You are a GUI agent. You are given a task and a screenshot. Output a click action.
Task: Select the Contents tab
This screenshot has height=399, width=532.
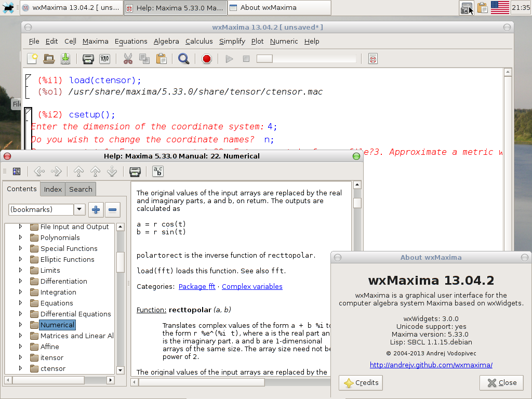[22, 189]
